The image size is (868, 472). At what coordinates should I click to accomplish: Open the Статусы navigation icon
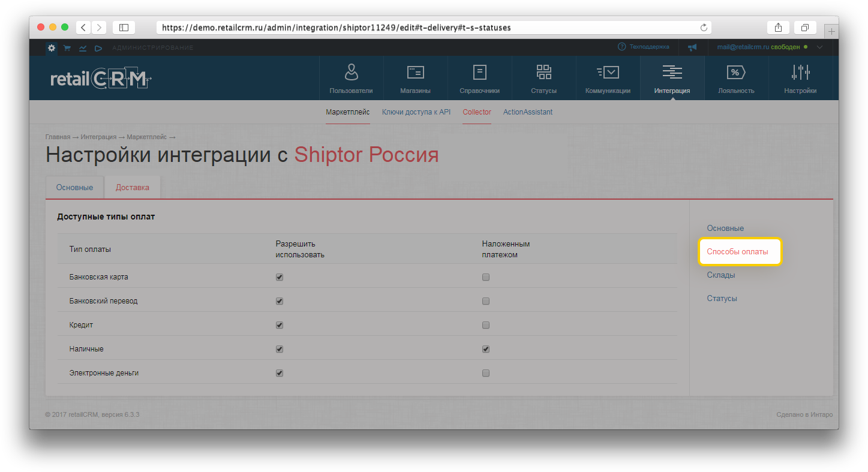(543, 73)
